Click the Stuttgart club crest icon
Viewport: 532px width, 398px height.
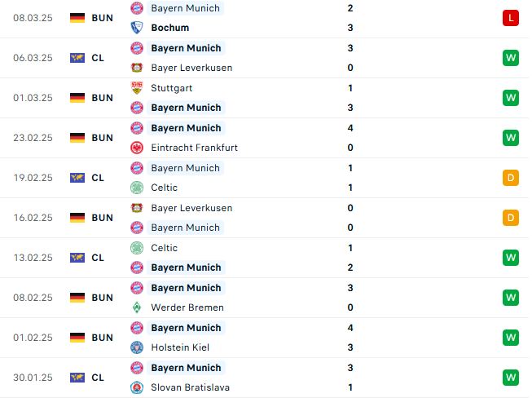coord(137,88)
